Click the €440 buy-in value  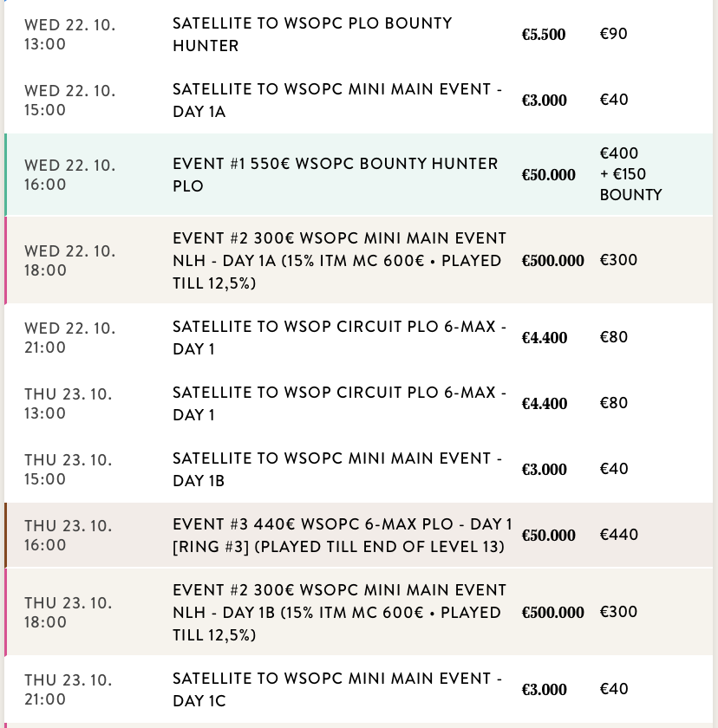point(619,536)
